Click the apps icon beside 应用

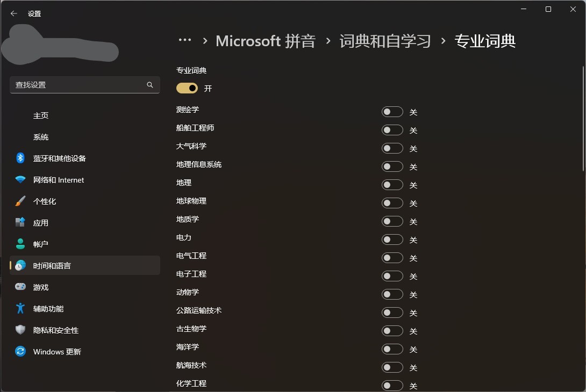click(x=20, y=222)
